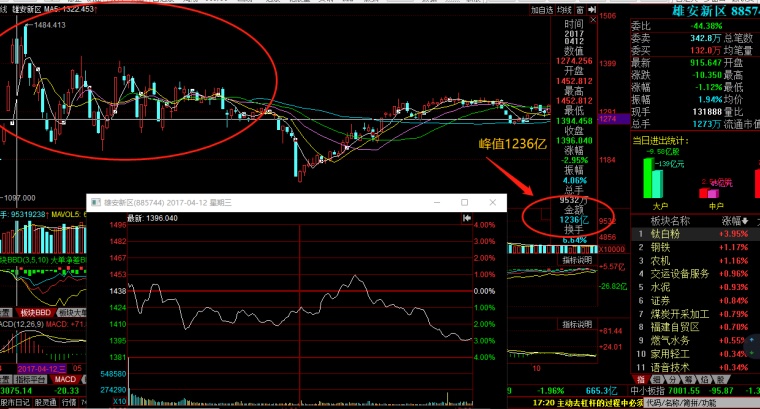Click the 中小板指 index in the status bar

(x=649, y=391)
